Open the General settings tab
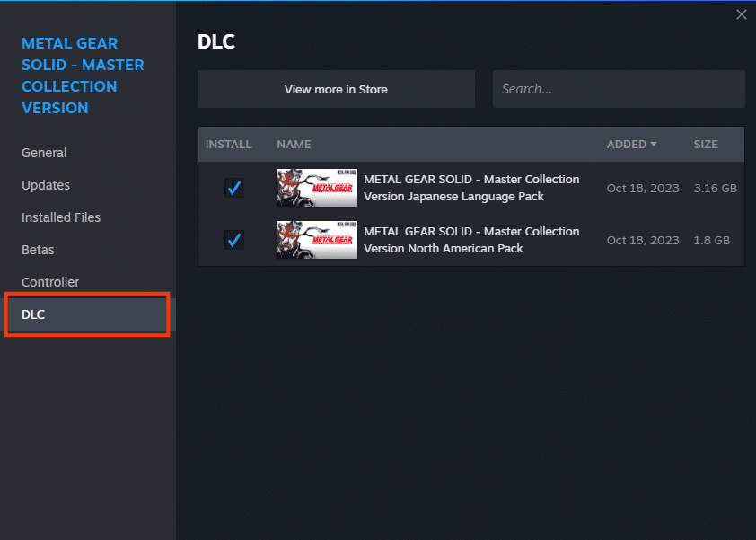The image size is (756, 540). pyautogui.click(x=44, y=153)
